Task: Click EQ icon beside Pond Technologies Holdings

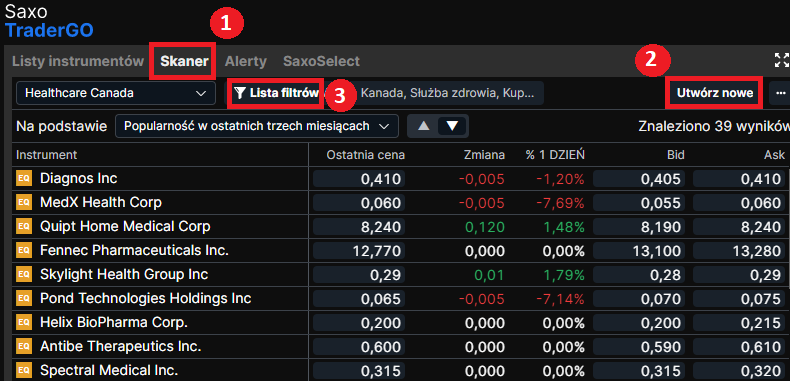Action: [x=24, y=298]
